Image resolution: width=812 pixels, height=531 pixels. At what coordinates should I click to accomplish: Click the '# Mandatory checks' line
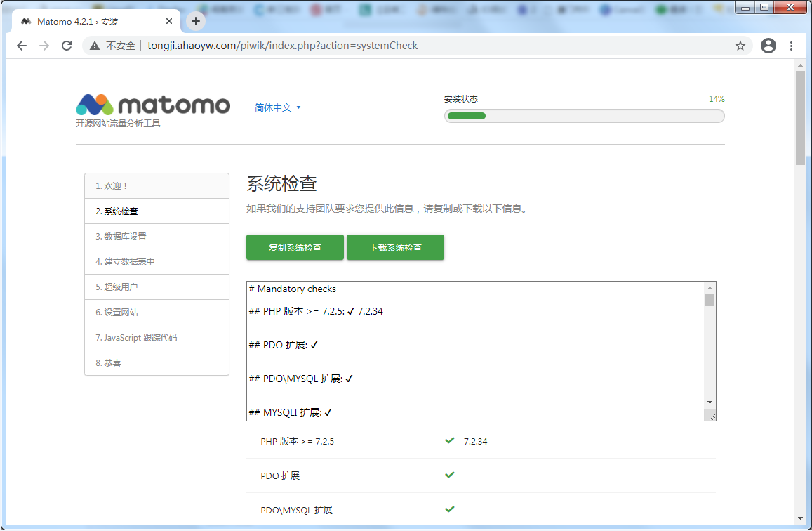click(x=292, y=289)
